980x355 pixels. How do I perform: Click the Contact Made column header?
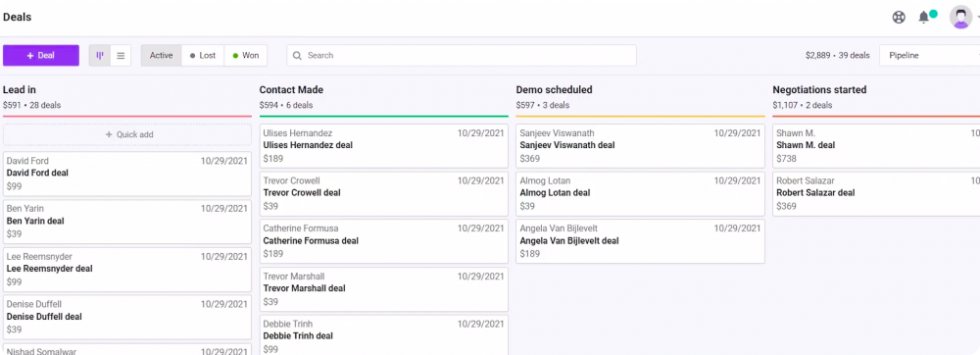point(291,90)
